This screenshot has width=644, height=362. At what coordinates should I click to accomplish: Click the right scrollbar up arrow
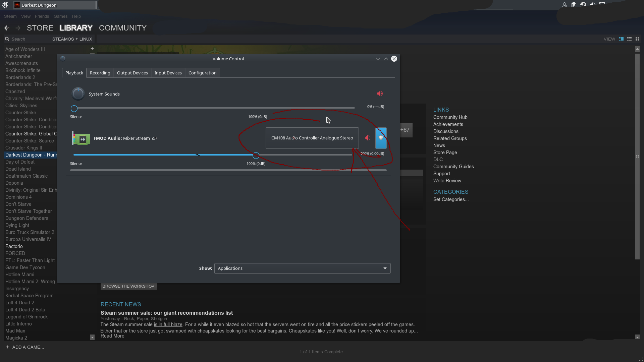coord(637,49)
